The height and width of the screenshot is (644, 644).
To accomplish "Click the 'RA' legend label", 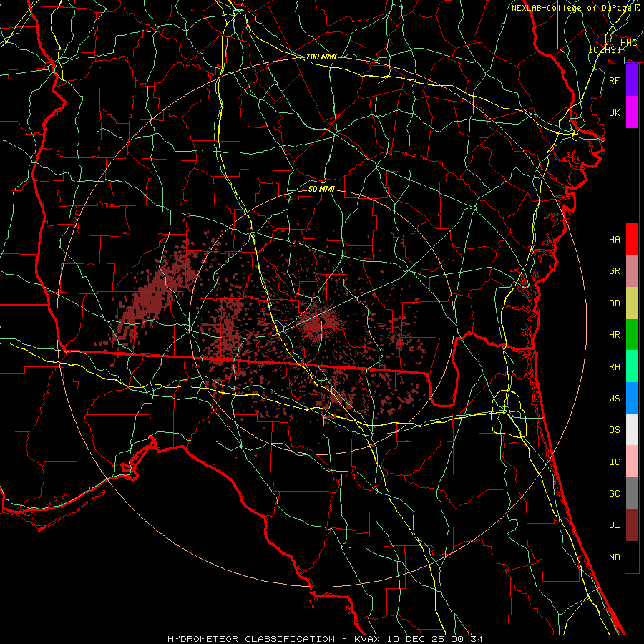I will 614,367.
